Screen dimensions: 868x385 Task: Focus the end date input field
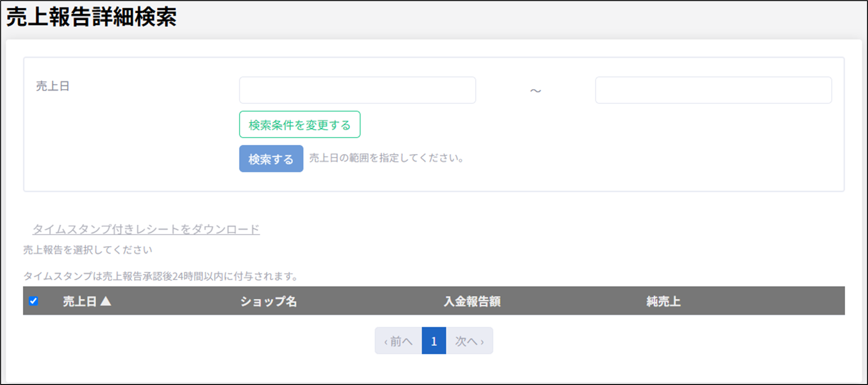click(x=713, y=90)
